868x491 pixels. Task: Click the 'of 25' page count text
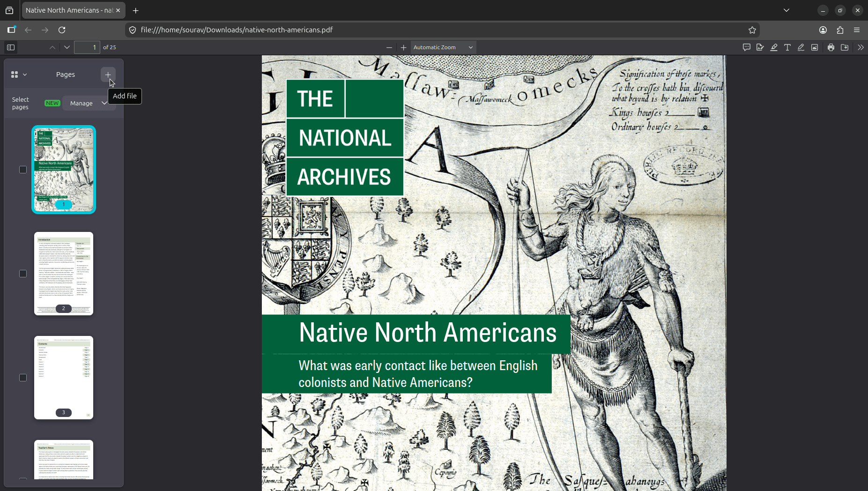click(110, 47)
